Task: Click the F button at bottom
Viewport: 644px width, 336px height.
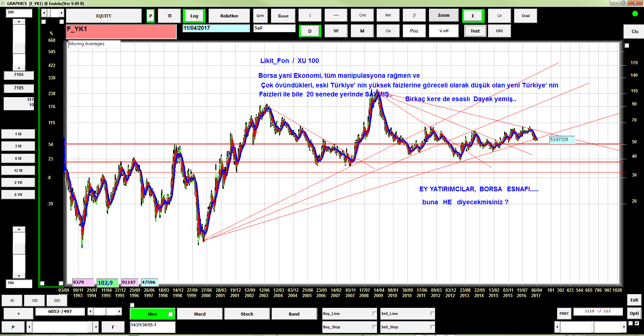Action: point(113,327)
